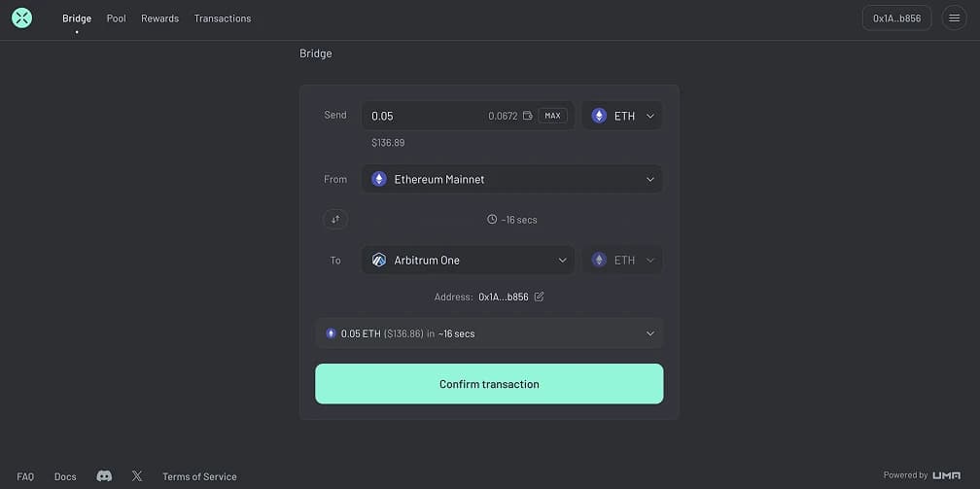Screen dimensions: 980x489
Task: Click the UMA logo in footer
Action: click(x=946, y=475)
